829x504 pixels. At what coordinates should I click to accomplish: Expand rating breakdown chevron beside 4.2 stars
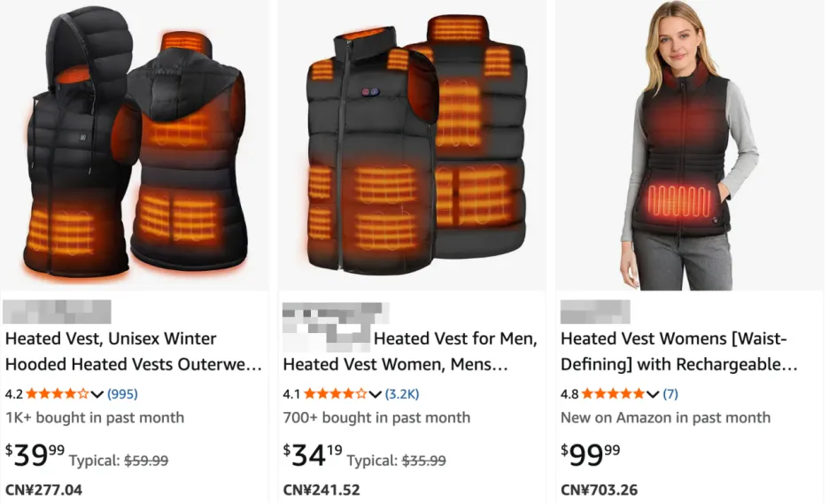pos(97,394)
